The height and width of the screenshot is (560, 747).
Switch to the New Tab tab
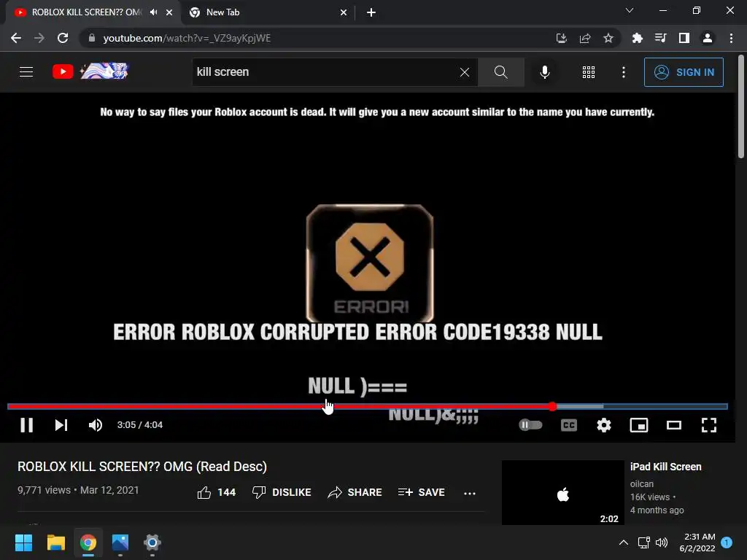point(268,13)
